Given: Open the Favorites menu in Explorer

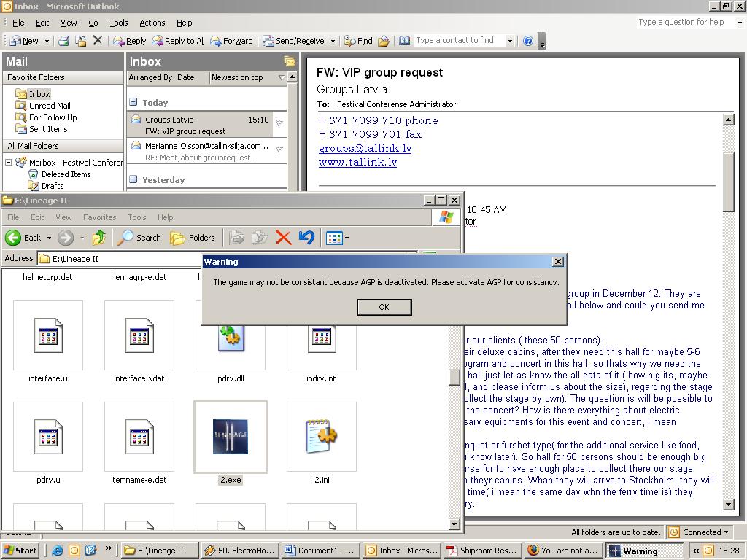Looking at the screenshot, I should 99,217.
